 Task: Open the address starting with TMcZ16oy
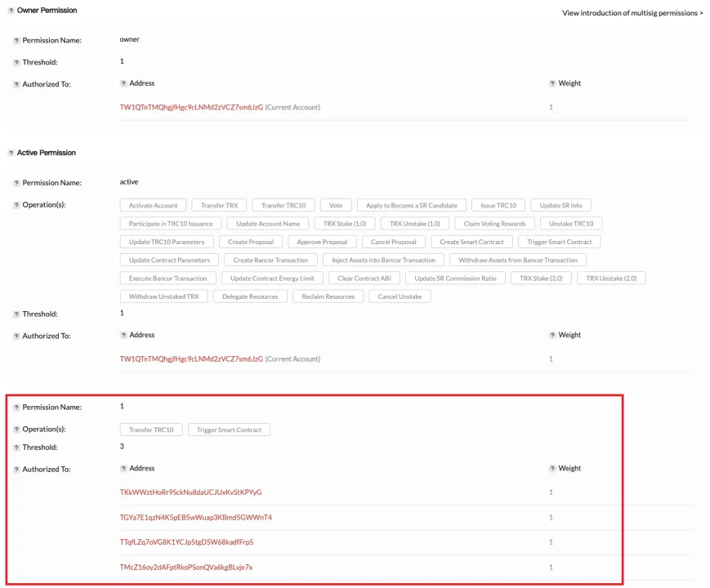(186, 567)
